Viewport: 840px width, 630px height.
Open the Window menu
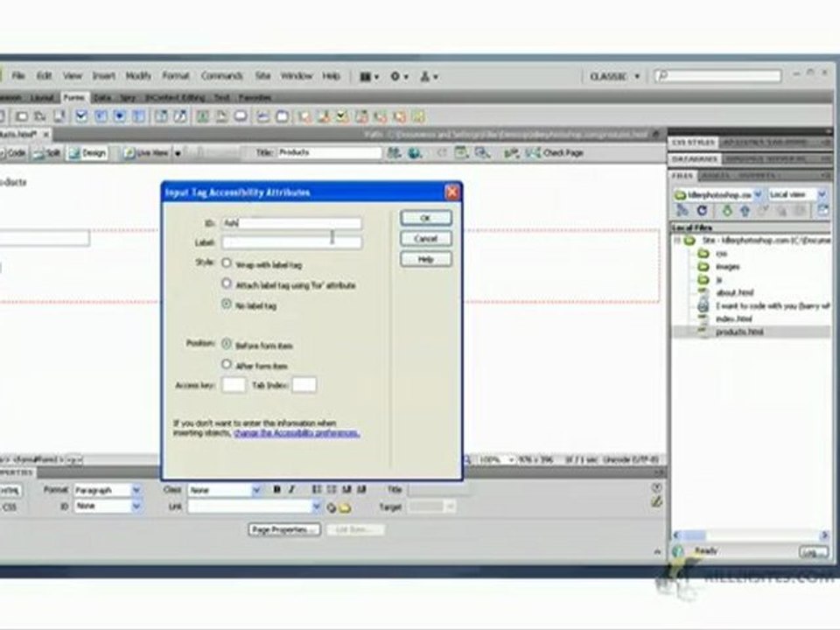(297, 76)
